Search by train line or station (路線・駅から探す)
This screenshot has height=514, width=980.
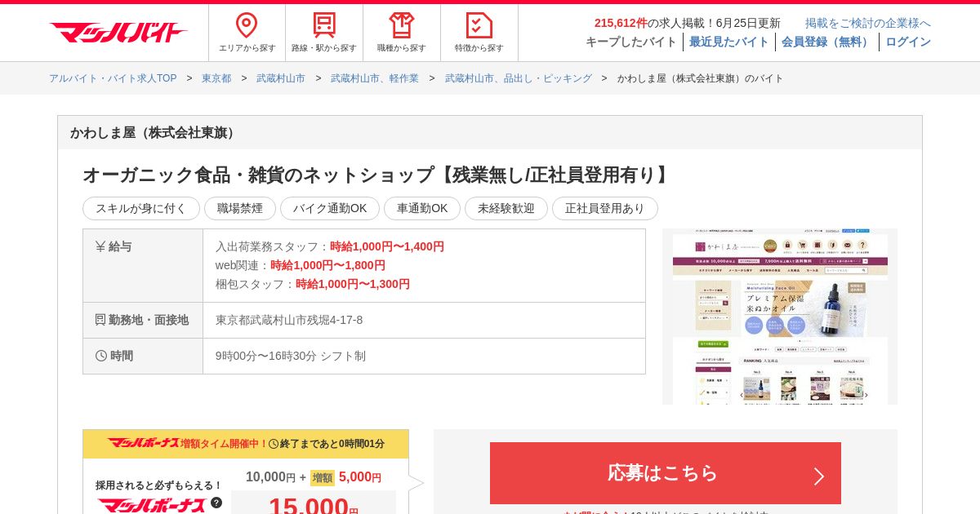tap(324, 33)
